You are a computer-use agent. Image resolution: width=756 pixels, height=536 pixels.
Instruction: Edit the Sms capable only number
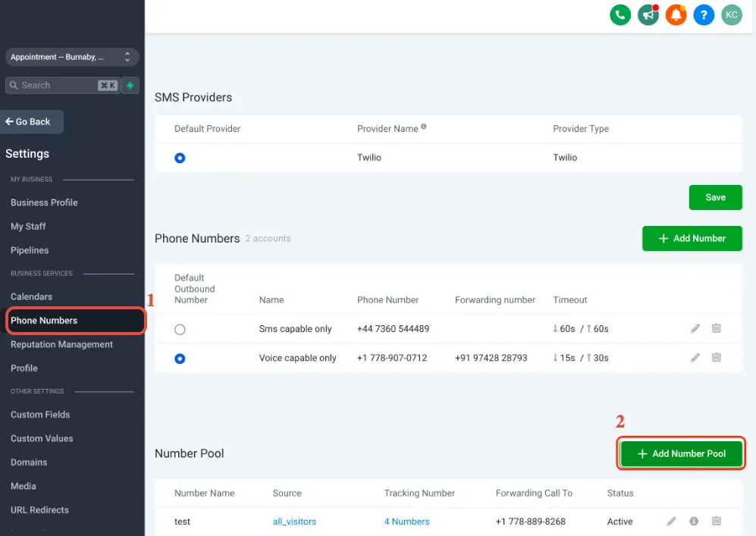tap(695, 329)
